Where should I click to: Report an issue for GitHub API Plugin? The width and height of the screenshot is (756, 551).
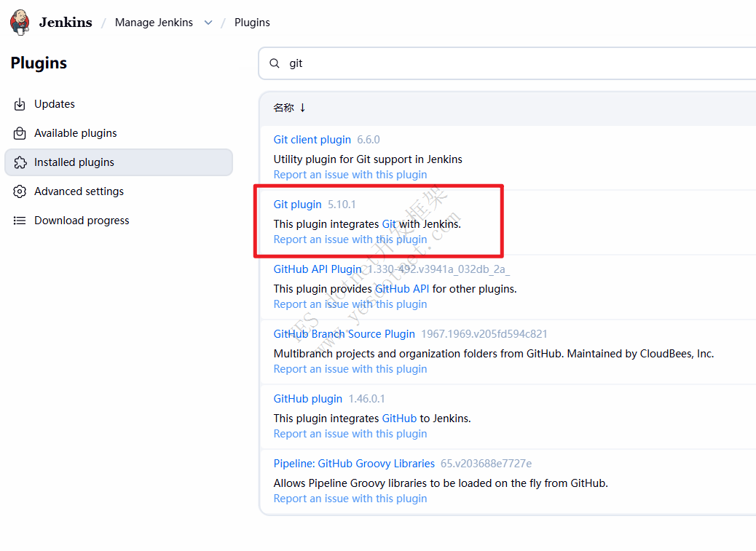pos(350,304)
